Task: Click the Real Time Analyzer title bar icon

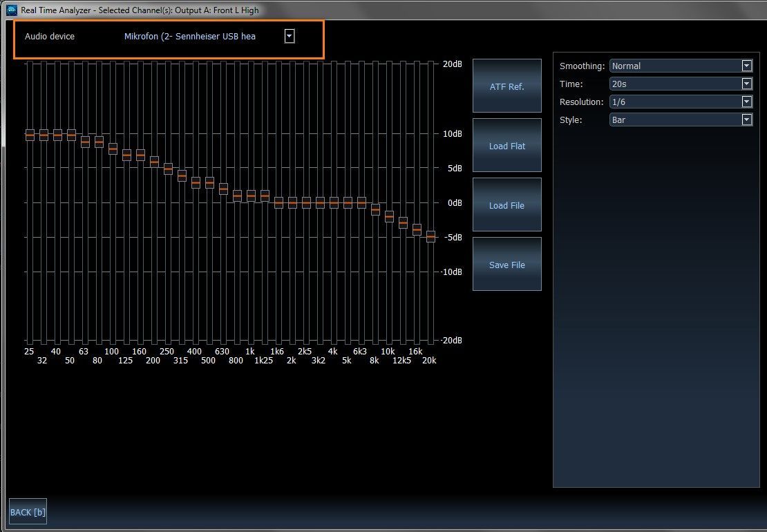Action: pos(11,10)
